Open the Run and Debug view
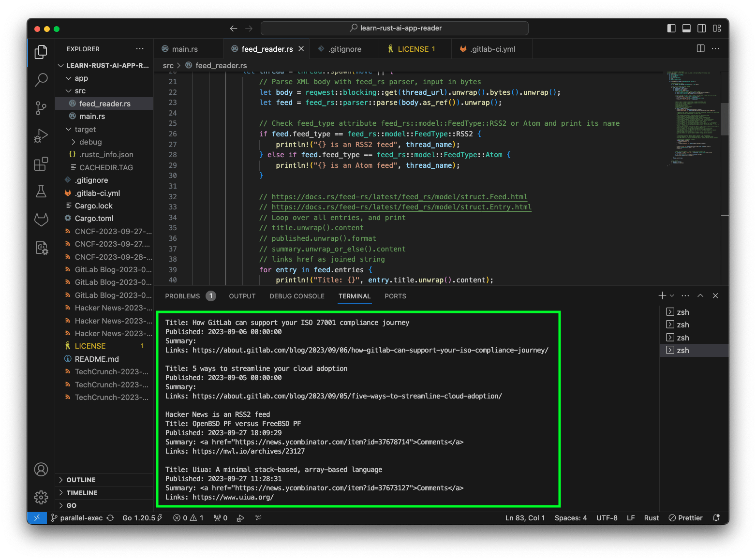756x560 pixels. pyautogui.click(x=41, y=136)
